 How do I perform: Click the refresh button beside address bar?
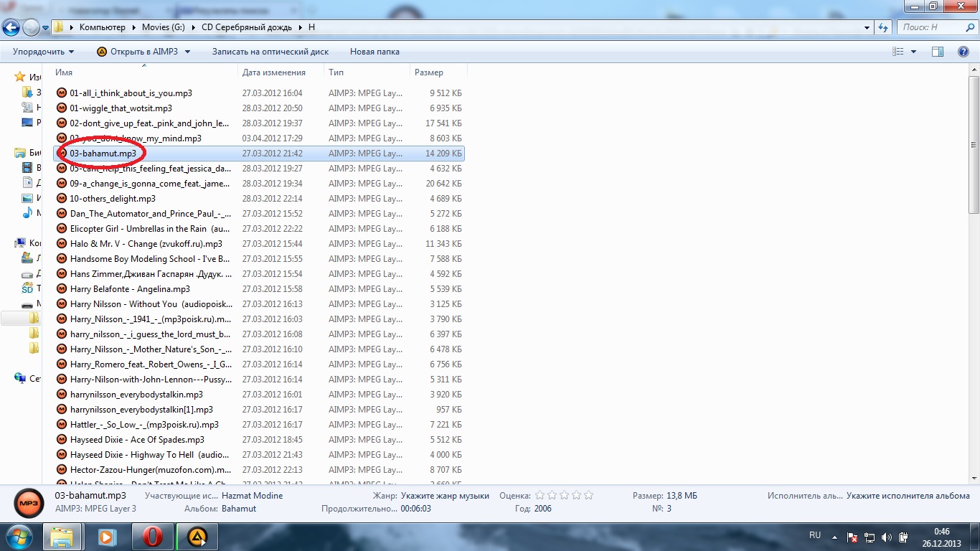(x=883, y=27)
